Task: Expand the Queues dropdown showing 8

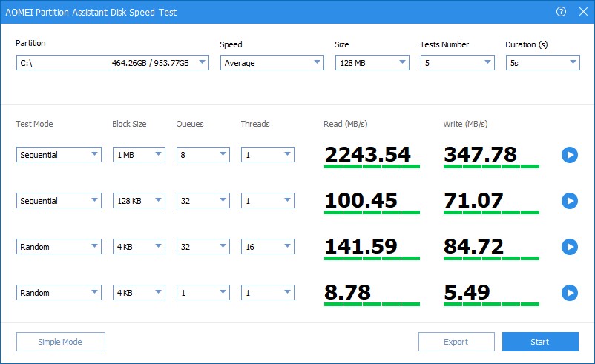Action: 203,155
